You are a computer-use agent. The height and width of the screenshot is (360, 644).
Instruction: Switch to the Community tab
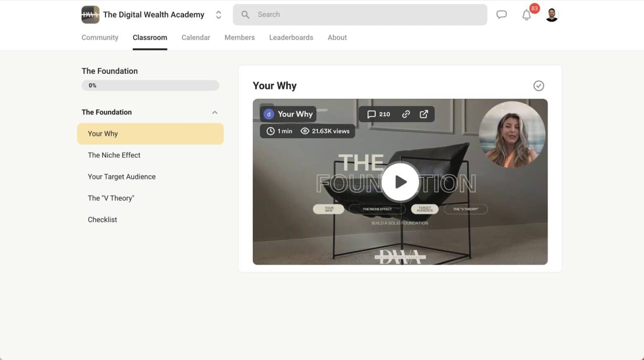pos(100,37)
